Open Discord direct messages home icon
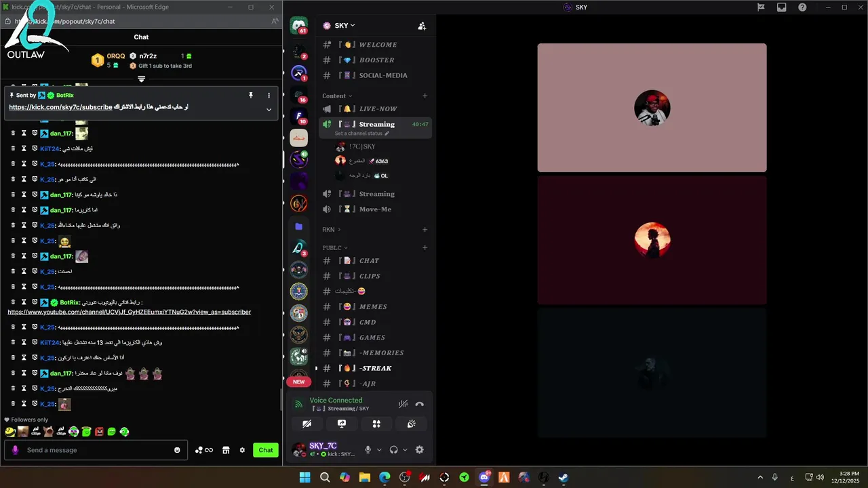The image size is (868, 488). click(299, 26)
